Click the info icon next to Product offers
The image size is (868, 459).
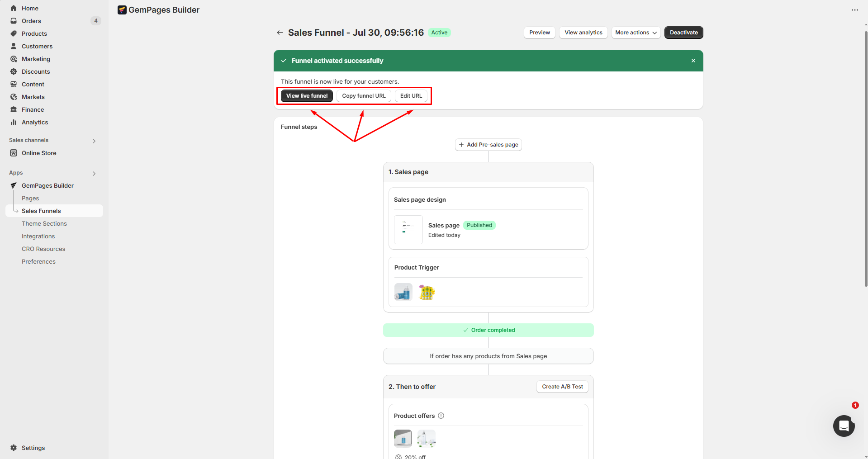point(441,416)
